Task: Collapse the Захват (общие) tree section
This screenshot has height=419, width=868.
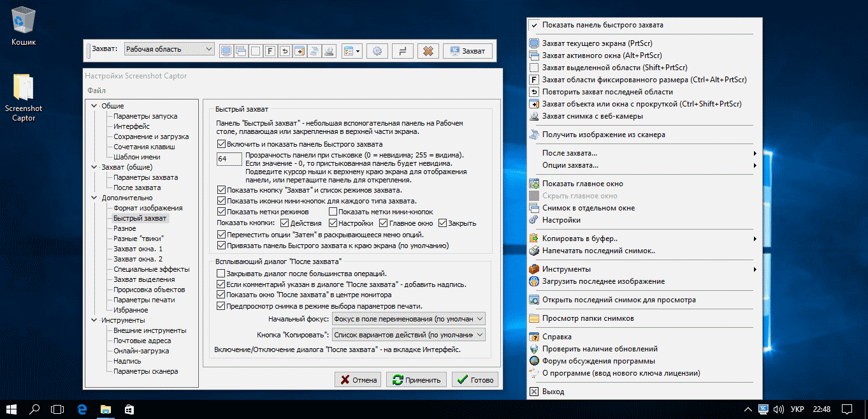Action: coord(94,167)
